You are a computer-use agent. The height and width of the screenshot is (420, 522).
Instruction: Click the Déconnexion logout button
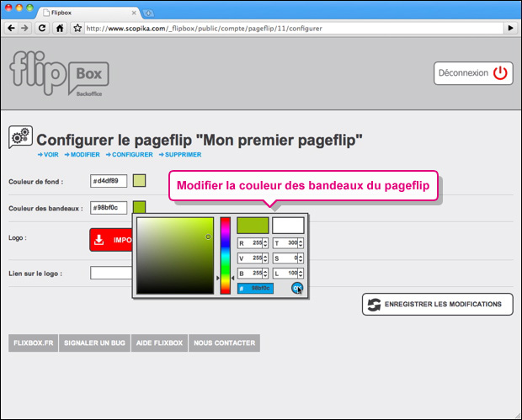coord(473,73)
